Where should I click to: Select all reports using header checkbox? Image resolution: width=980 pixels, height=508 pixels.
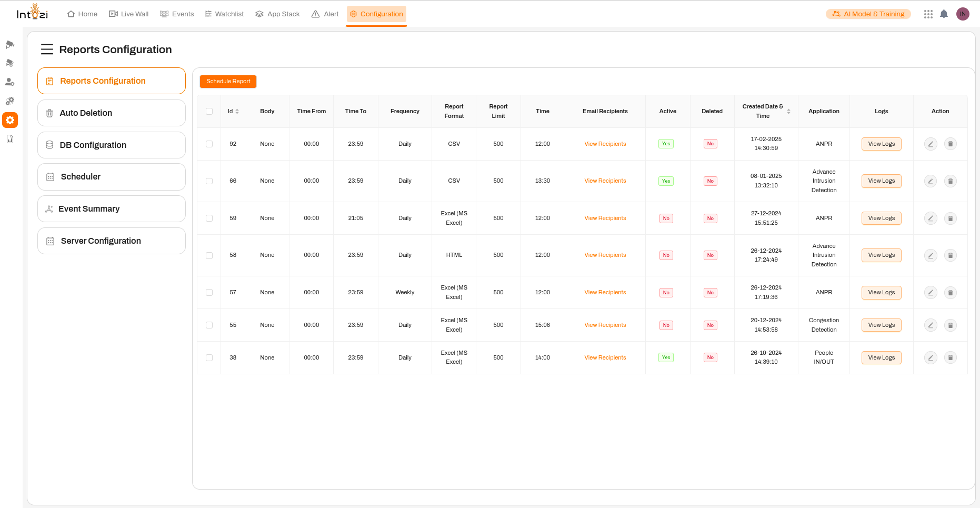(x=209, y=111)
